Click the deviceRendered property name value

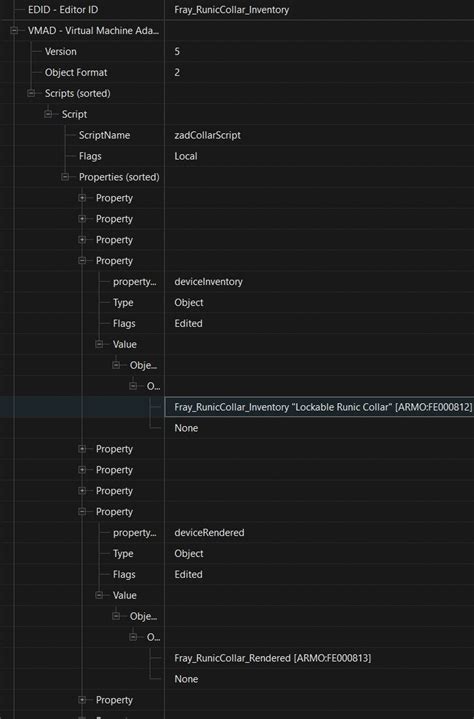coord(209,533)
